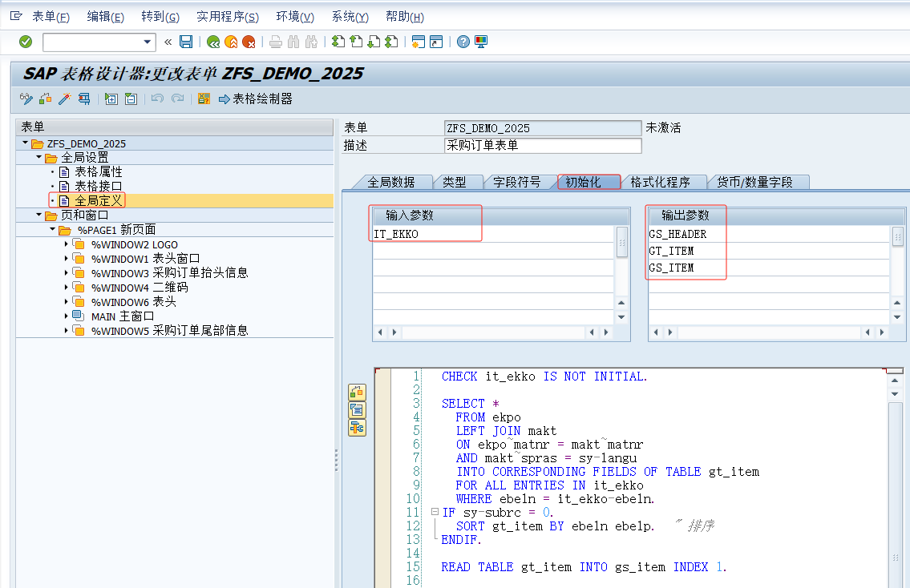Open the 环境(V) menu
This screenshot has width=910, height=588.
tap(295, 17)
